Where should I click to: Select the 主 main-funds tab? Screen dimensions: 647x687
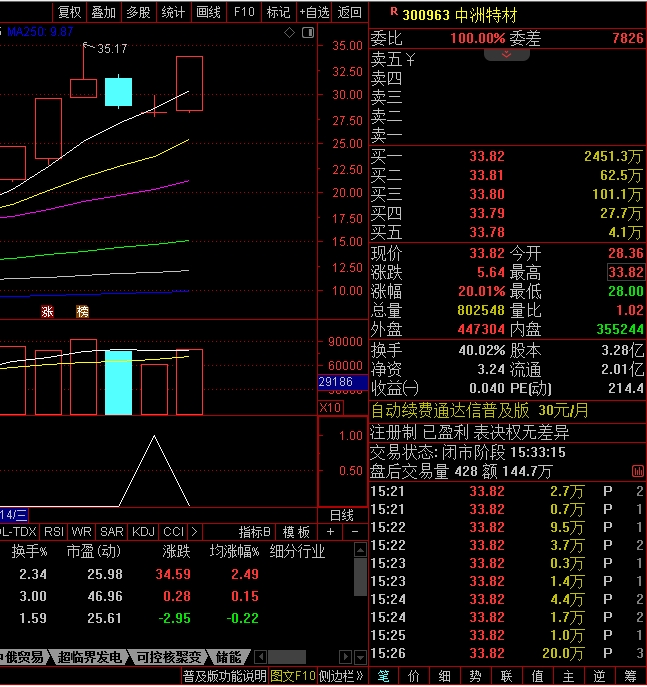tap(569, 677)
